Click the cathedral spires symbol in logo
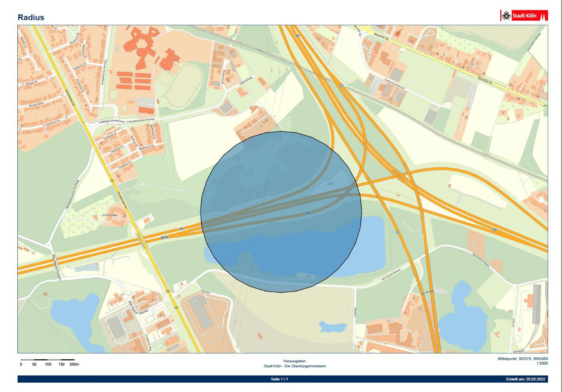The height and width of the screenshot is (392, 562). click(543, 16)
